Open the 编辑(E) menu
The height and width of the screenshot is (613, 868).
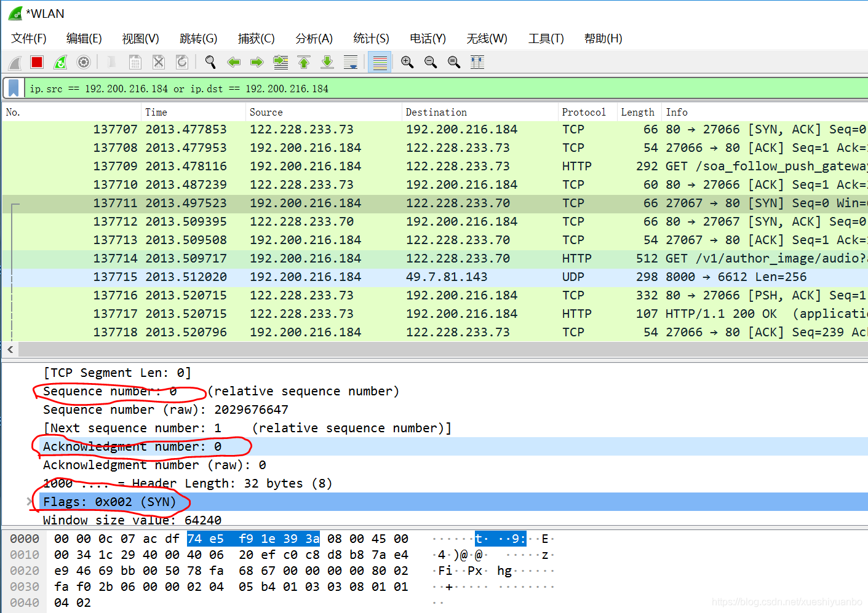coord(84,39)
